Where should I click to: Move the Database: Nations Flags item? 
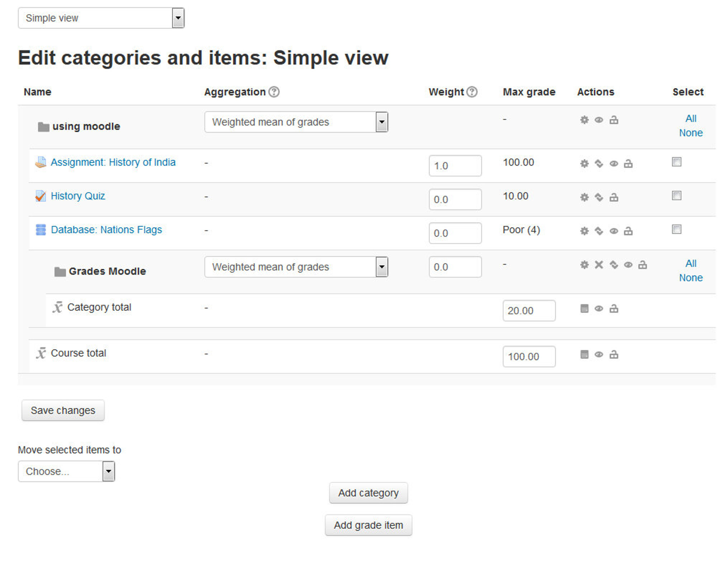[x=598, y=231]
